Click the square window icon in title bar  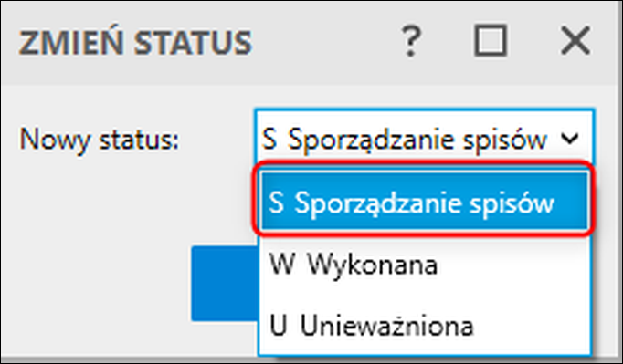tap(491, 40)
